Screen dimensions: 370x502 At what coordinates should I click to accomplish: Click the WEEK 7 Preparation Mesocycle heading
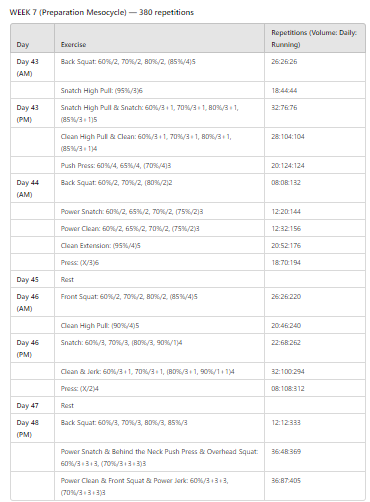point(102,12)
